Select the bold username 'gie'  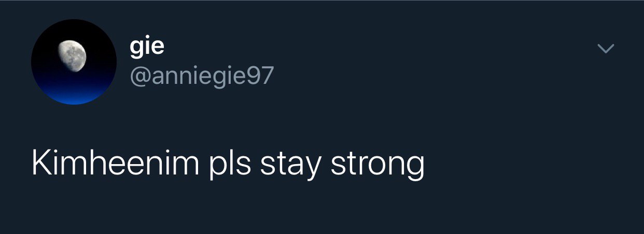click(x=147, y=48)
